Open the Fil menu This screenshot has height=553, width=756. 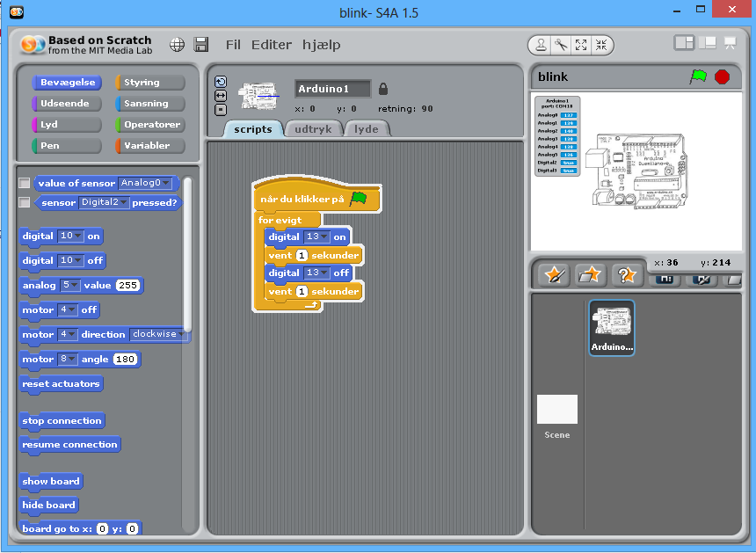[x=233, y=45]
